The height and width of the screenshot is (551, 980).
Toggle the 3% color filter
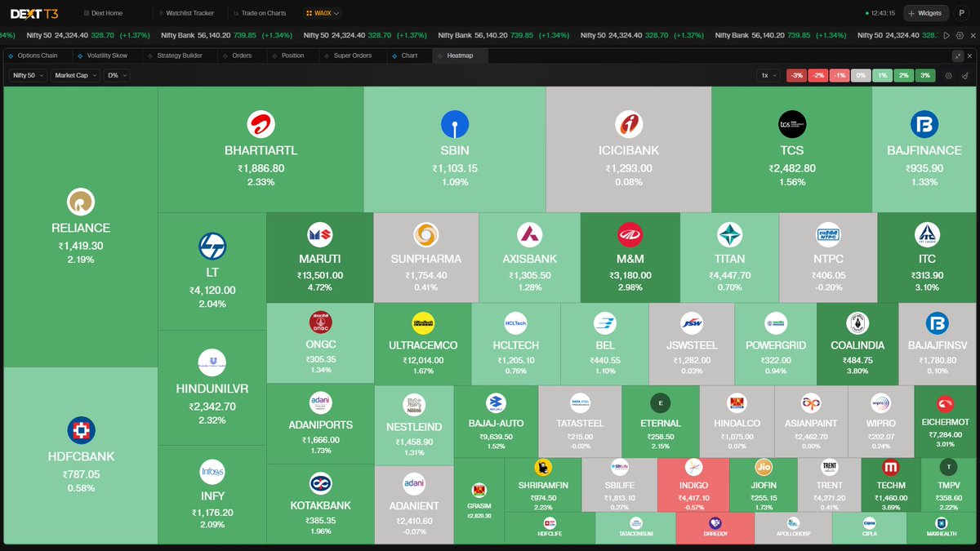(924, 75)
